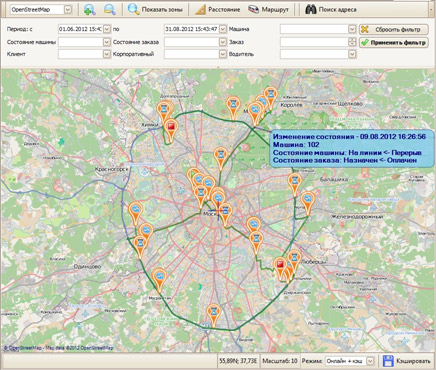436x370 pixels.
Task: Click the Изменение состояния tooltip header
Action: tap(349, 137)
